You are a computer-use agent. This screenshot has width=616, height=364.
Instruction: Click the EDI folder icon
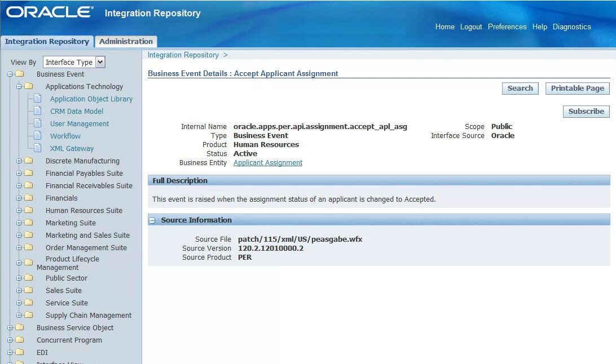click(x=20, y=352)
